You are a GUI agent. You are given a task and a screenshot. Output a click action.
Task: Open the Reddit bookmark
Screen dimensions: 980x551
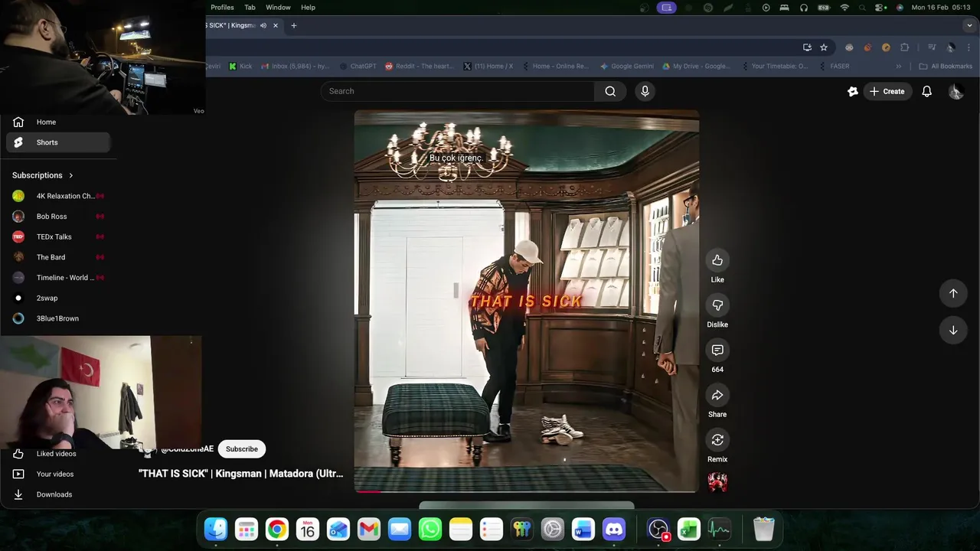tap(420, 67)
